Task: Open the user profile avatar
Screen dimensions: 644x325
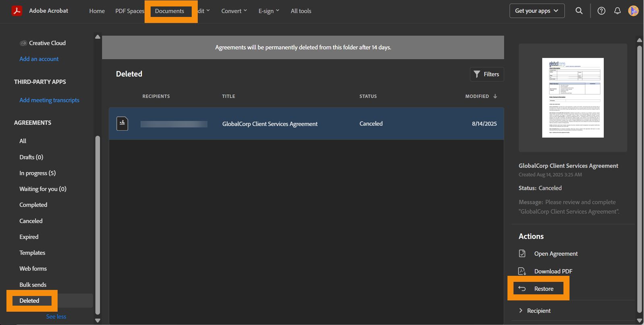Action: point(634,11)
